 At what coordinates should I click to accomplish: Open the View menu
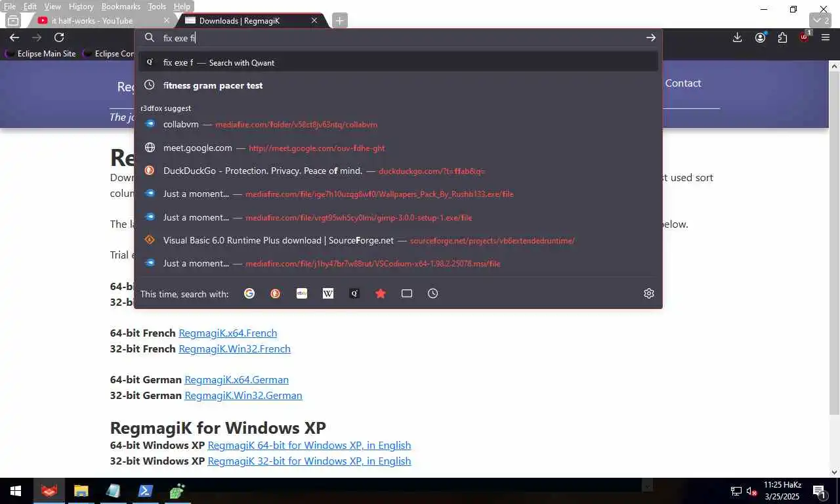(x=52, y=6)
